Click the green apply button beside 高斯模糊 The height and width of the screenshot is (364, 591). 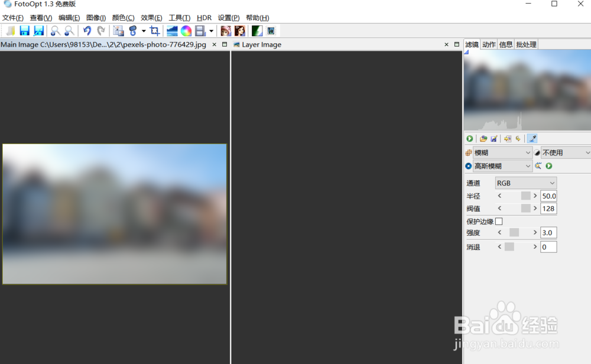(549, 166)
